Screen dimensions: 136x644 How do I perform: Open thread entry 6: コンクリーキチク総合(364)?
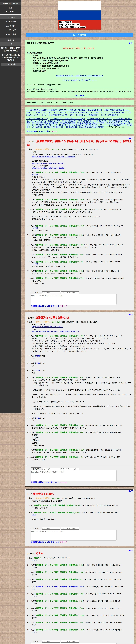click(113, 112)
